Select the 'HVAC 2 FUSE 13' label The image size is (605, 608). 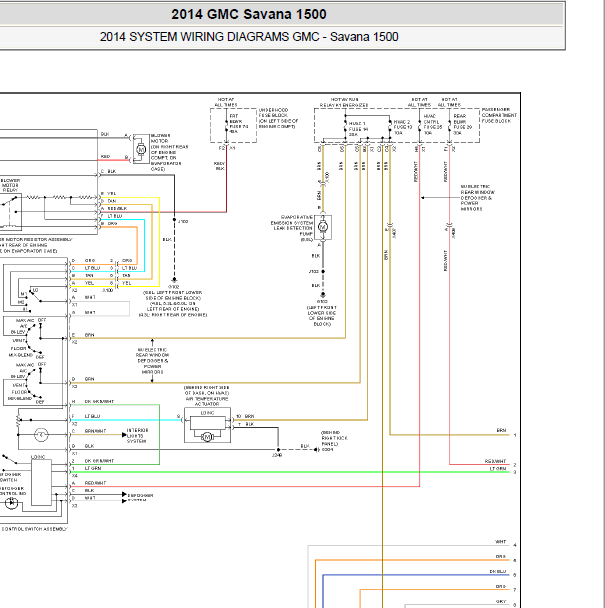pos(403,127)
